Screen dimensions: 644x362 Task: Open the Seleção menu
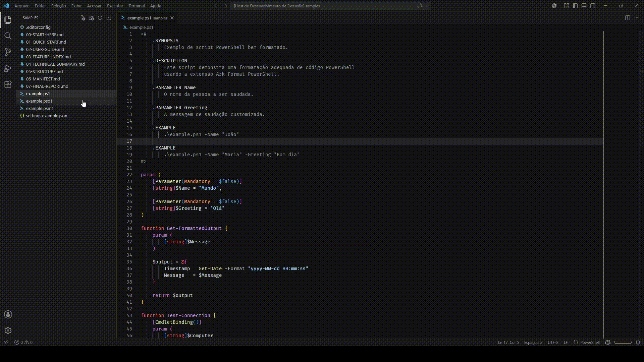coord(58,6)
